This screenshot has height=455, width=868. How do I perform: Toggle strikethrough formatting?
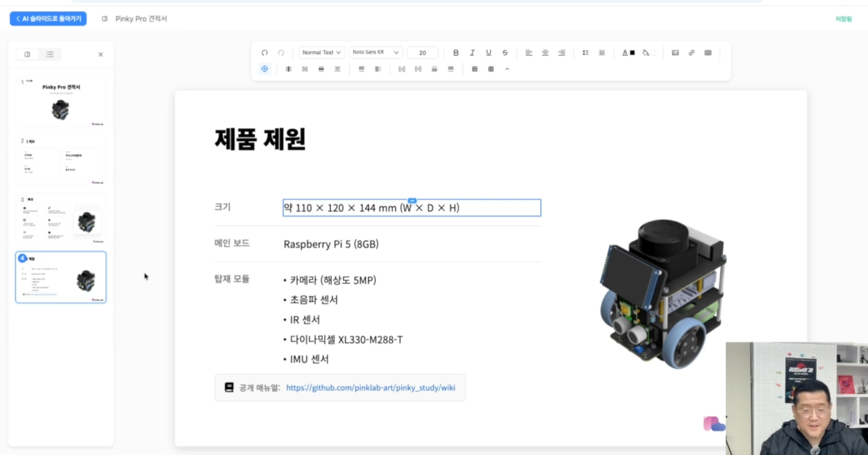[505, 53]
